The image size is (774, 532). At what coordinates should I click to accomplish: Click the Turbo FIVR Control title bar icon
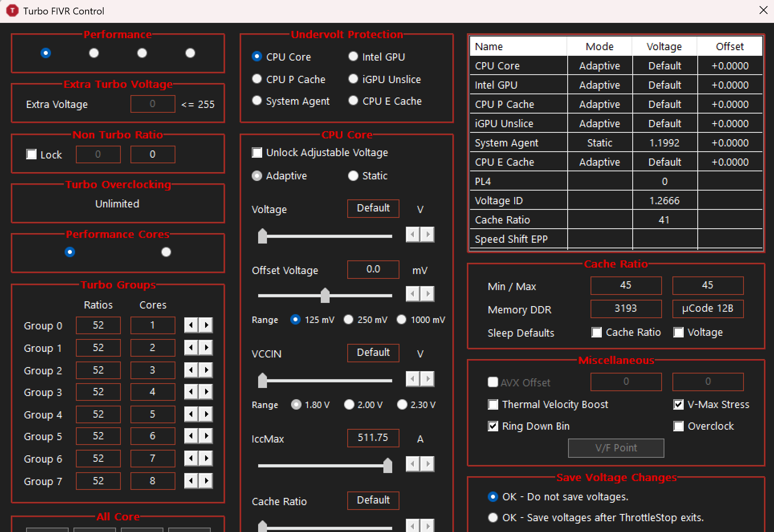[9, 9]
